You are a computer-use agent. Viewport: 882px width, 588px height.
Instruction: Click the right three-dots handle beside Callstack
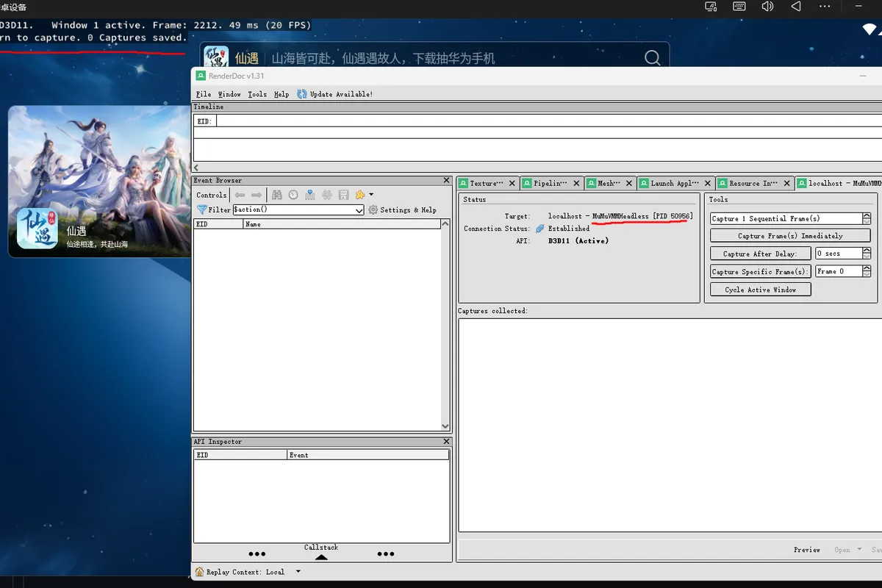(x=385, y=554)
